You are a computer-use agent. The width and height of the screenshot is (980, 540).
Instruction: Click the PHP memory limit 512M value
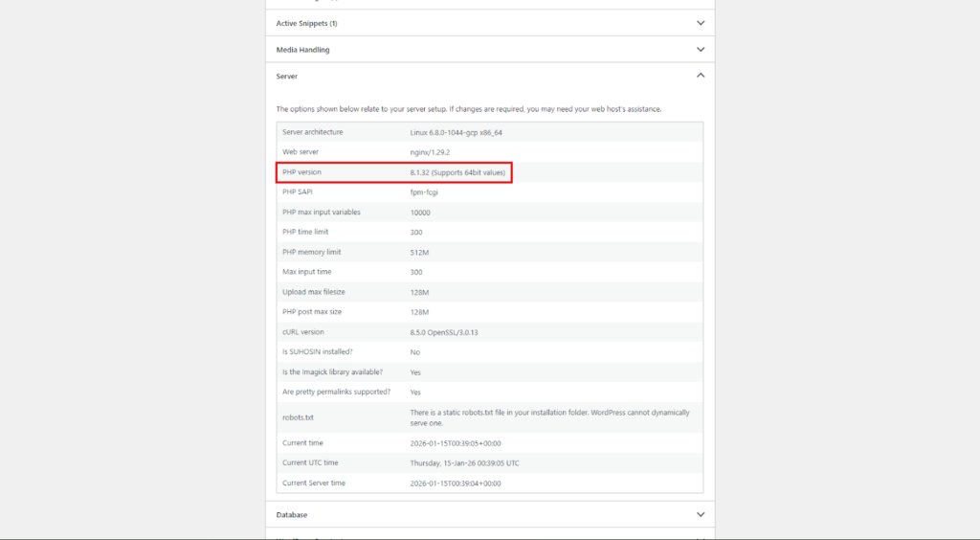[419, 253]
